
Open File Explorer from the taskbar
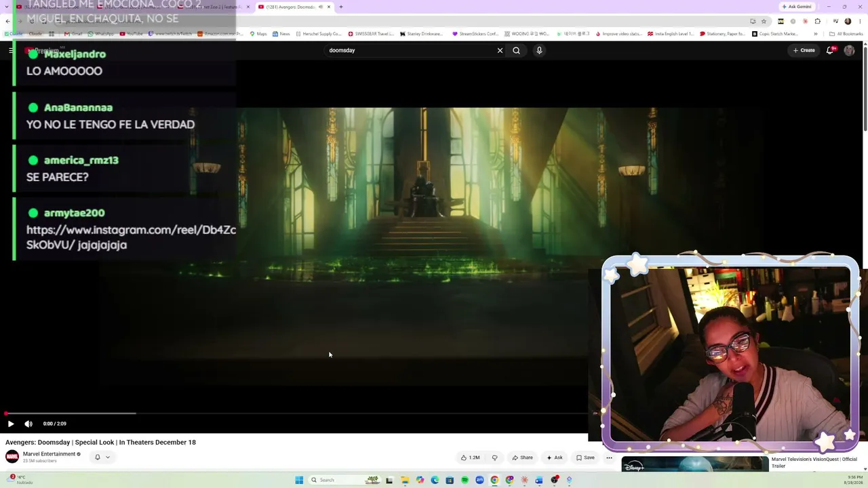point(405,480)
